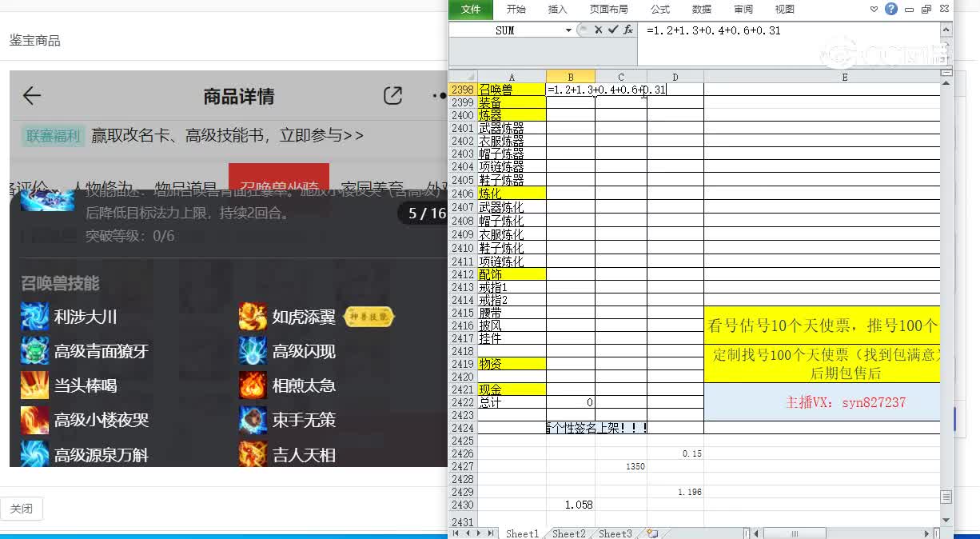Select the yellow 物资 cell
The image size is (980, 539).
512,364
